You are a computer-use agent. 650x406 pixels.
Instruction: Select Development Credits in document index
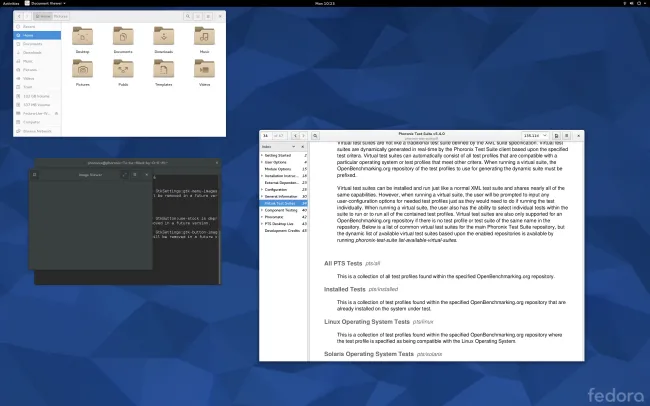(x=282, y=231)
